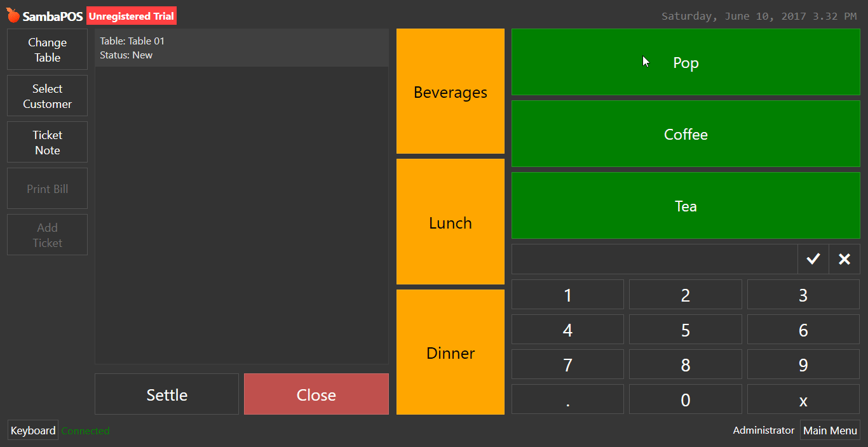Clear numpad entry with X icon
This screenshot has width=868, height=447.
(x=844, y=259)
